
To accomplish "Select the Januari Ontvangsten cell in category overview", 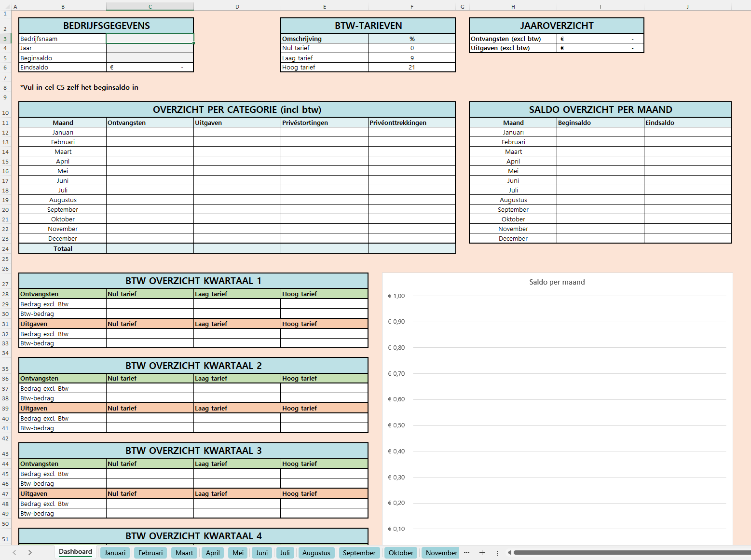I will (x=150, y=132).
